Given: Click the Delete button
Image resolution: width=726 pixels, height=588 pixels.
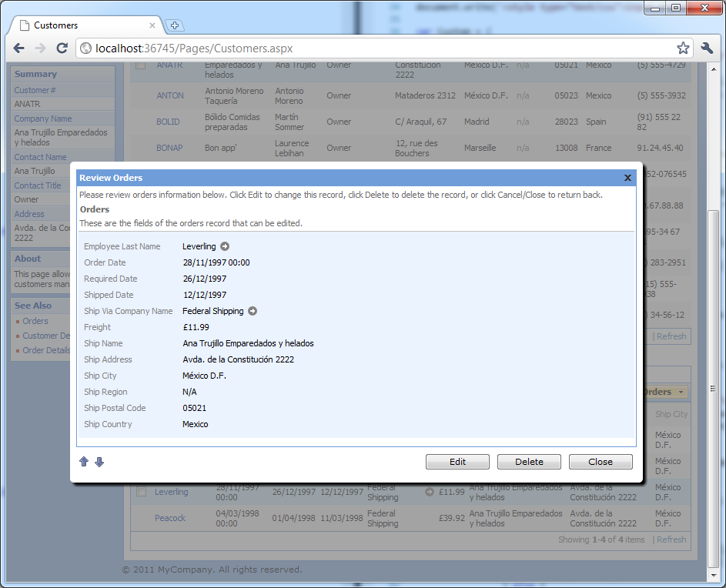Looking at the screenshot, I should tap(529, 462).
